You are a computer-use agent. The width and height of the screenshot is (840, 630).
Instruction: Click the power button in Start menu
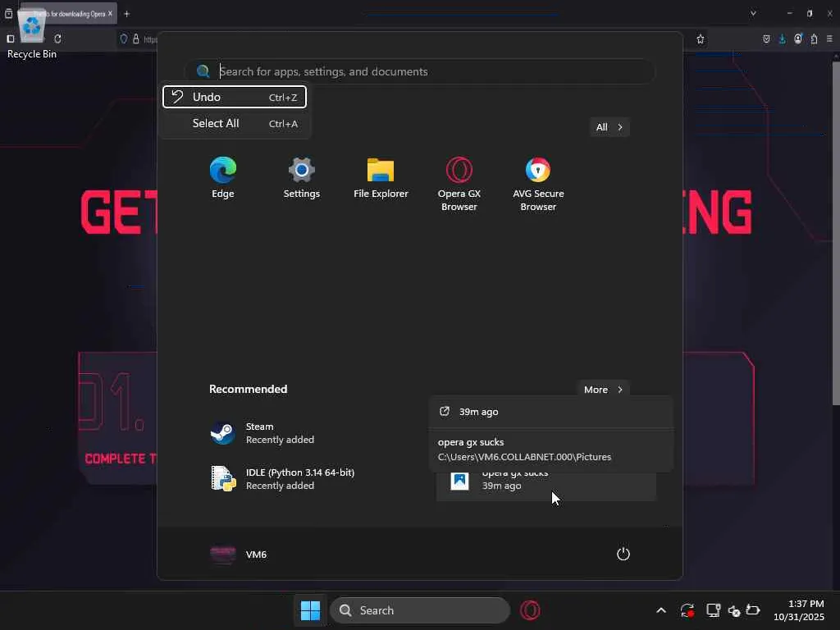point(623,554)
